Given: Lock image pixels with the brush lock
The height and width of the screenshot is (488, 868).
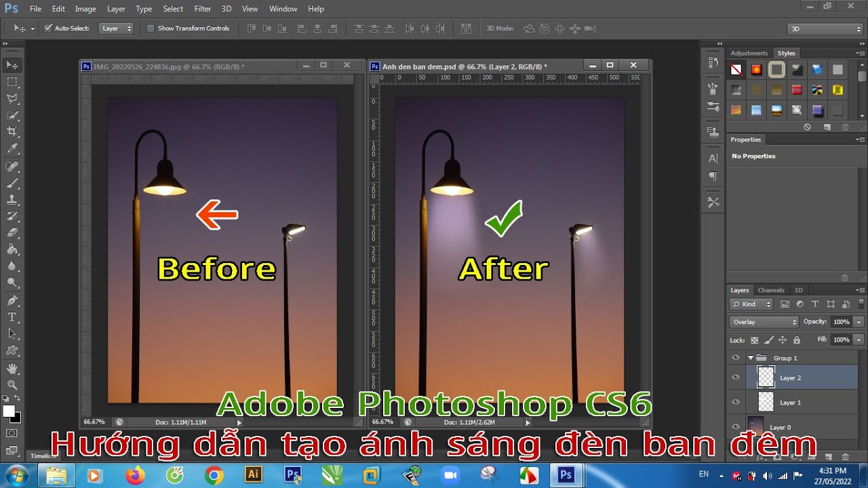Looking at the screenshot, I should point(769,340).
